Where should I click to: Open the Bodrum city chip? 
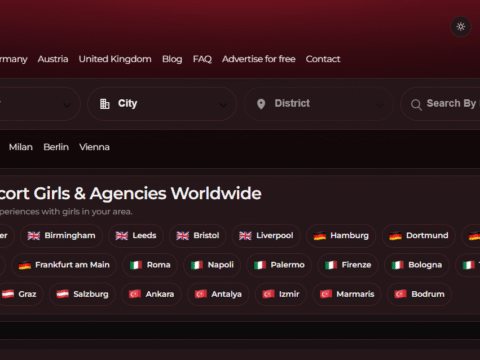pyautogui.click(x=419, y=294)
